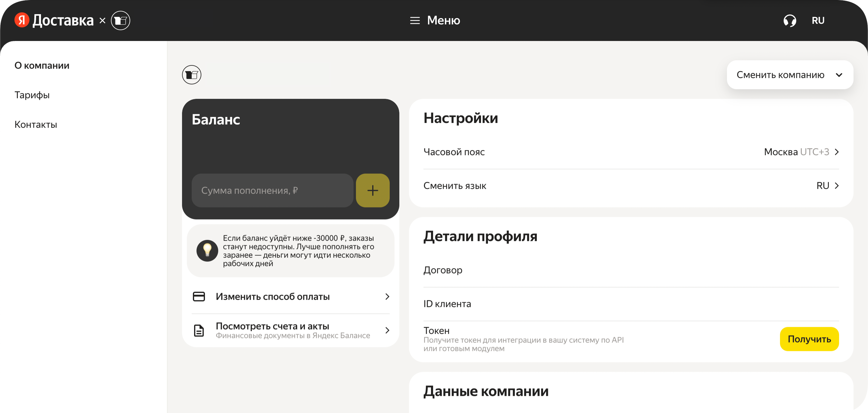Click the Детали профиля heading
The image size is (868, 413).
click(480, 237)
